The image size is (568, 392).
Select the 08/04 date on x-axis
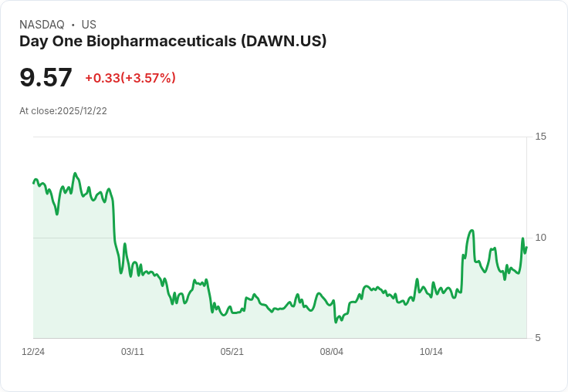tap(332, 352)
